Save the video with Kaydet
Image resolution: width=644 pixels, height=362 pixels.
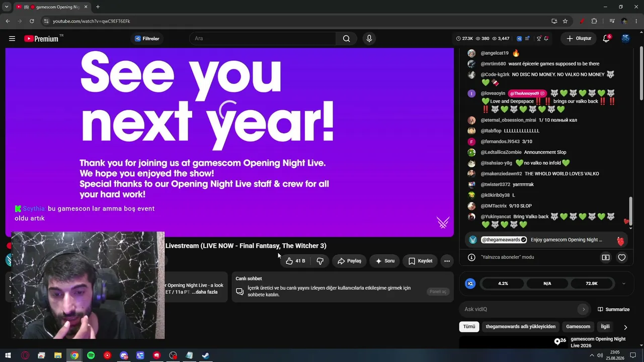pos(420,261)
